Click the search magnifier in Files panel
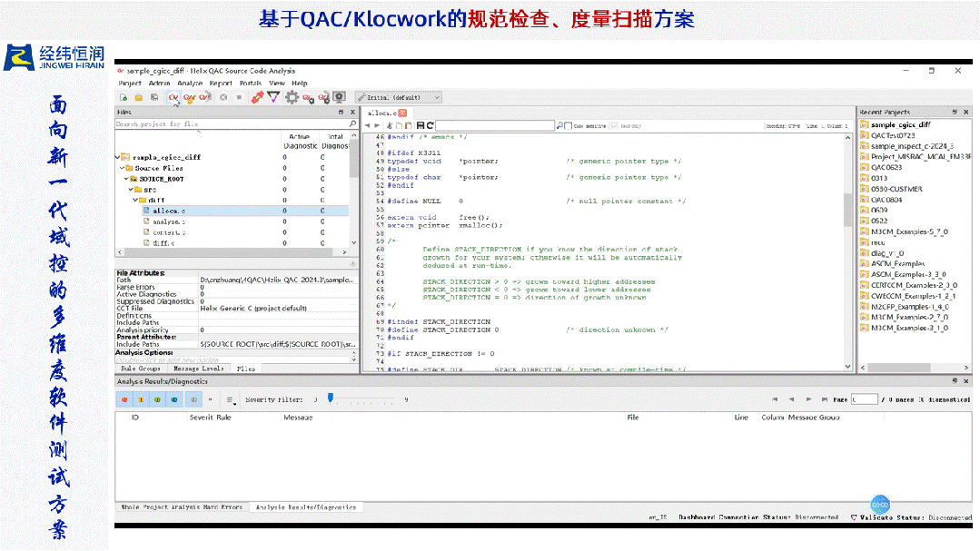Screen dimensions: 980x551 click(x=352, y=123)
